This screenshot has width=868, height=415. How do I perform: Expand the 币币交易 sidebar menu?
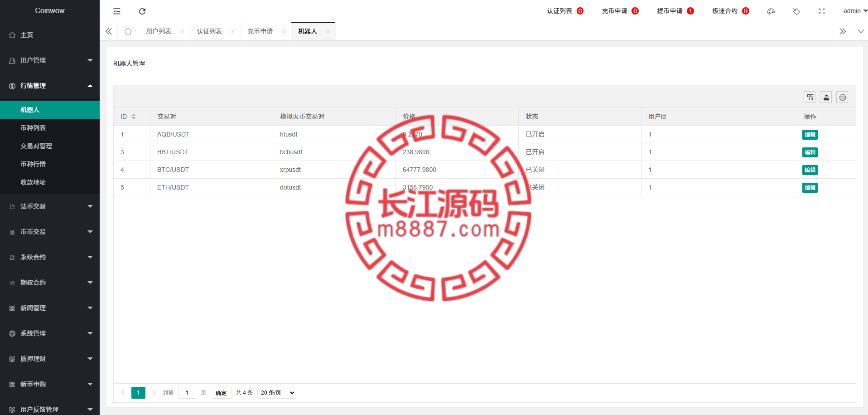[x=50, y=232]
